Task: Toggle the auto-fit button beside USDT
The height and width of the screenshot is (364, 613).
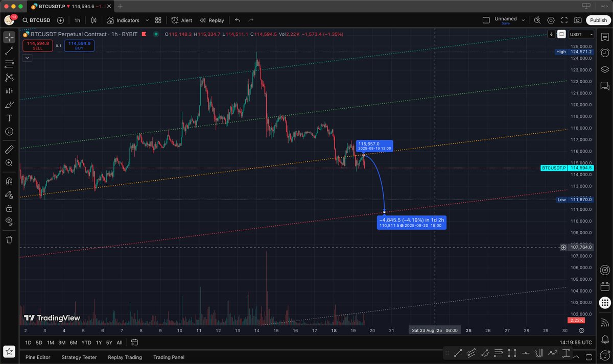Action: coord(561,34)
